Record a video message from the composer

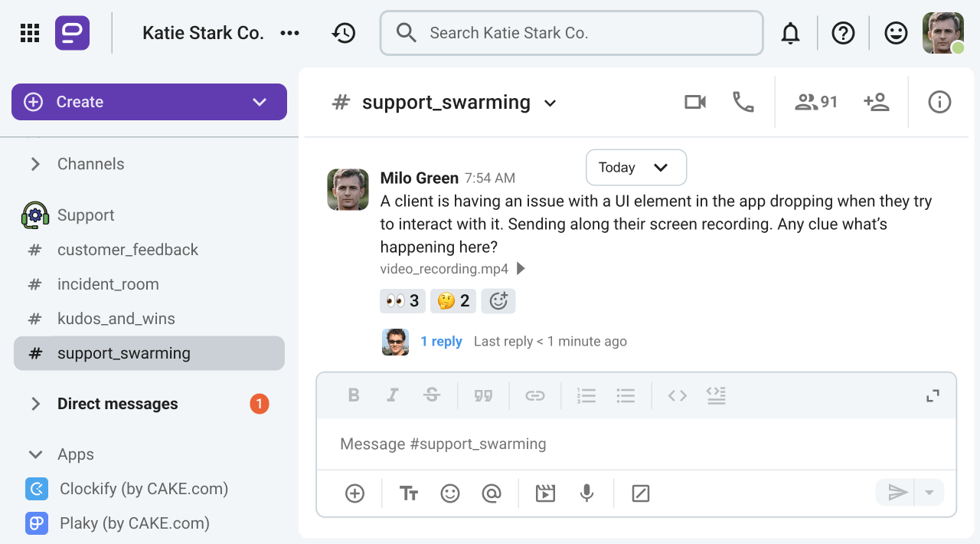(x=545, y=493)
